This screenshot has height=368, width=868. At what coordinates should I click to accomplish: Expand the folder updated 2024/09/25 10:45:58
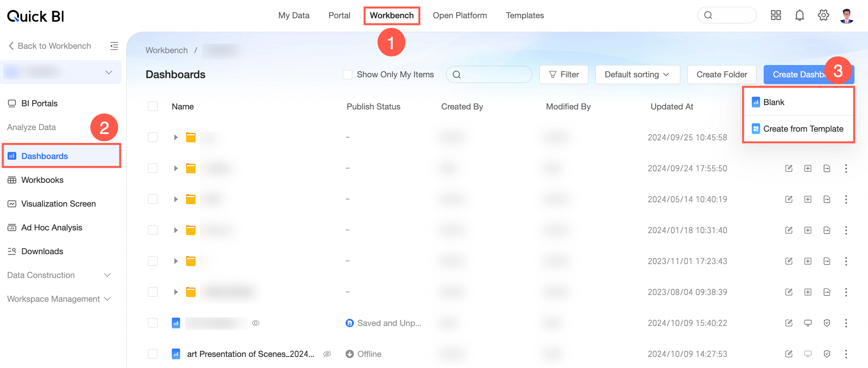coord(176,137)
